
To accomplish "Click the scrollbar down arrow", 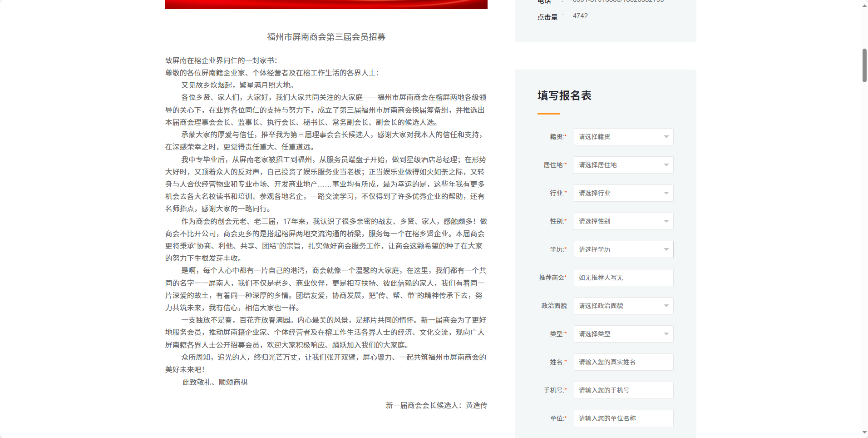I will point(864,433).
